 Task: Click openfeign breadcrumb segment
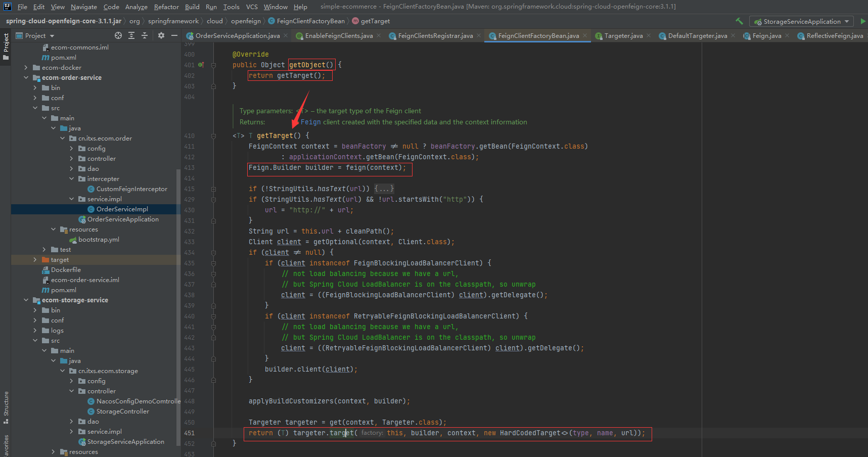[x=246, y=21]
